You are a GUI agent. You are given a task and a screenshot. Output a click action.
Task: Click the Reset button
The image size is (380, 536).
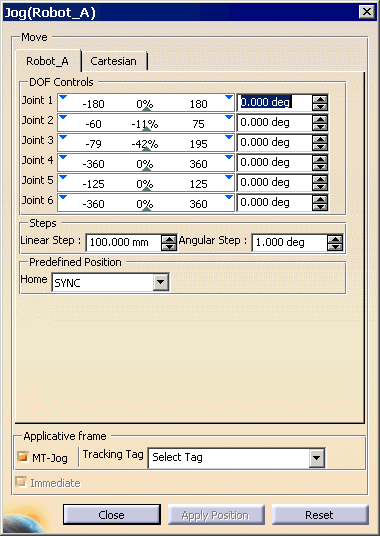[x=320, y=515]
